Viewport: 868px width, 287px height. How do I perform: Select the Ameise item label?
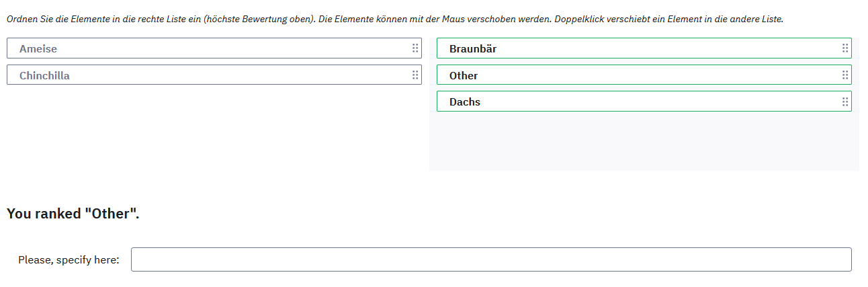[x=38, y=49]
